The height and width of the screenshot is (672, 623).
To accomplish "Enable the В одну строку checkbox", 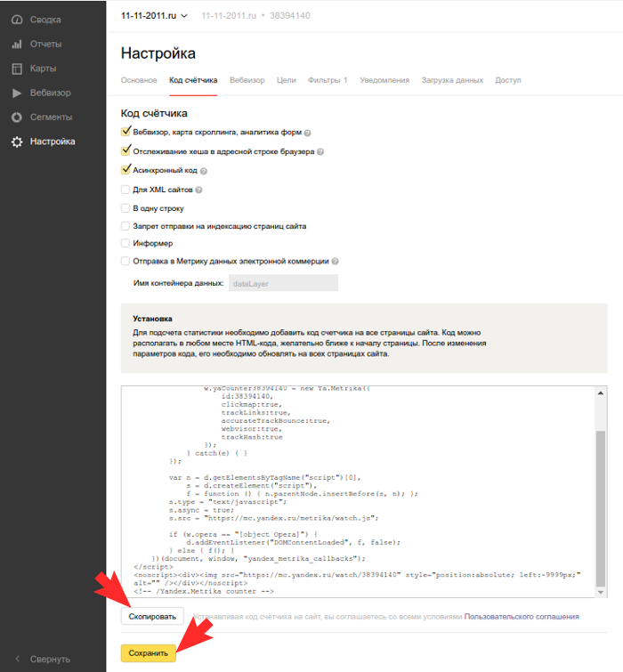I will [125, 208].
